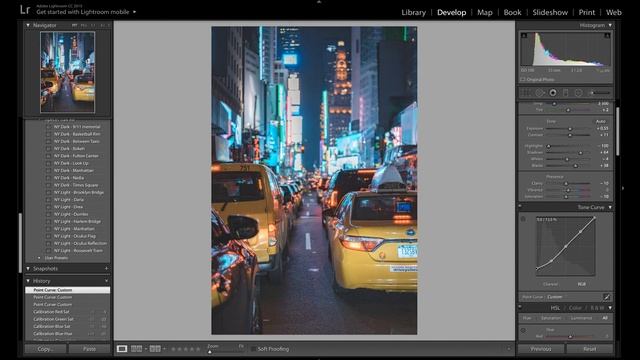Click the Navigator preview thumbnail
The image size is (640, 360).
click(67, 72)
